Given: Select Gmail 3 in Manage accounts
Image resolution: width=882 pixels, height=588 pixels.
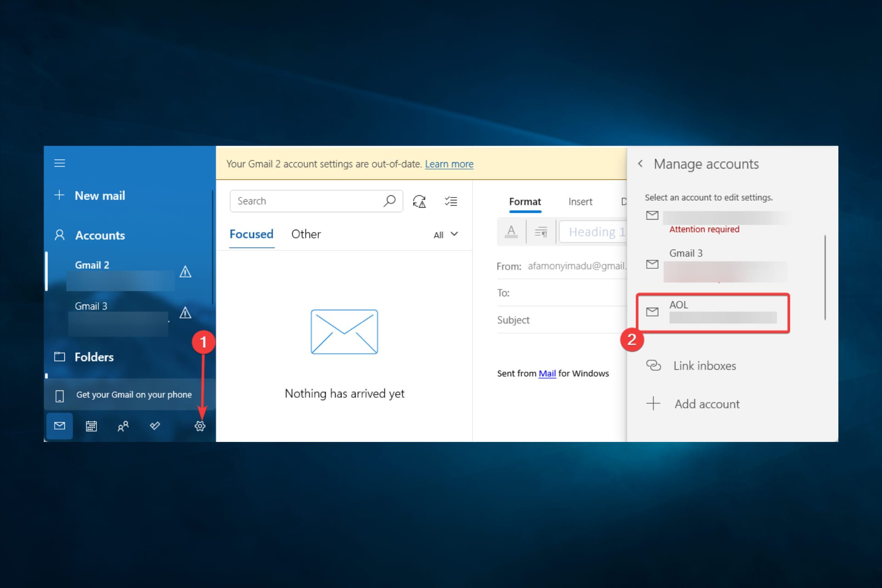Looking at the screenshot, I should [717, 265].
